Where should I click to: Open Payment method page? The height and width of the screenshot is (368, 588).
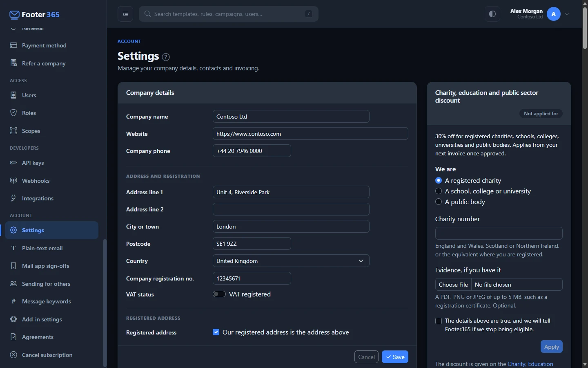[x=51, y=45]
